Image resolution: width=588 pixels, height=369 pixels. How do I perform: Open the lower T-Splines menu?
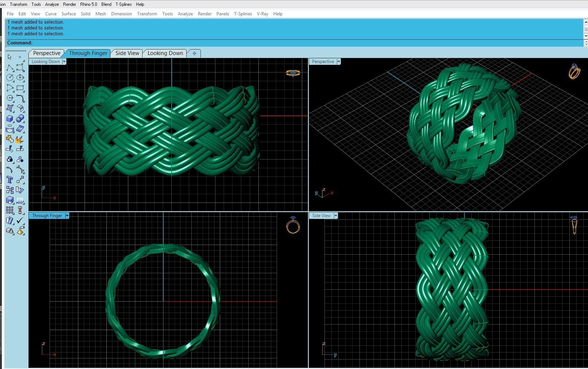tap(243, 14)
